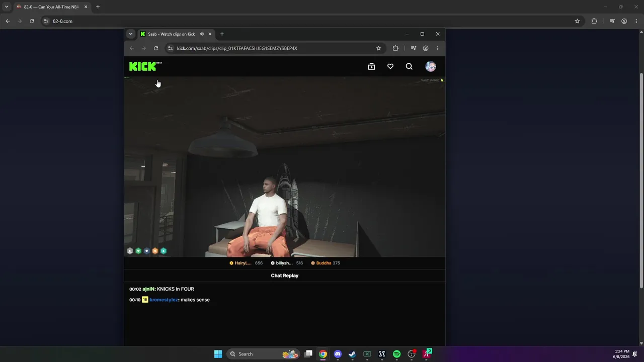Go back in the 82-0 window
The height and width of the screenshot is (362, 644).
coord(8,21)
